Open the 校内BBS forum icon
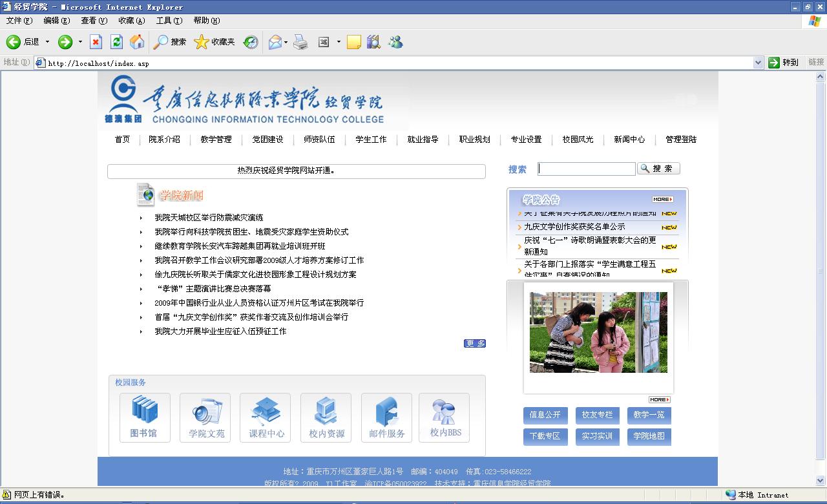This screenshot has height=504, width=827. [x=445, y=417]
